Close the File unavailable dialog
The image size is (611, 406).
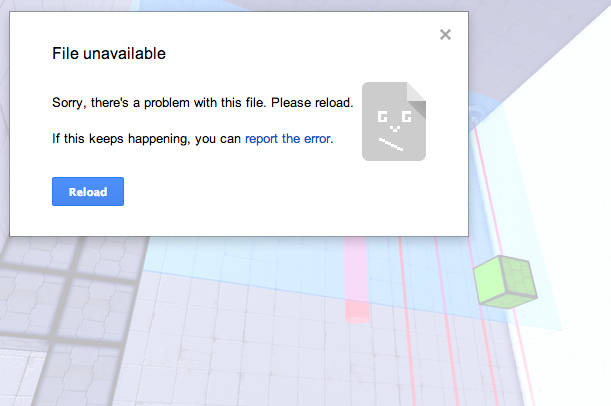tap(445, 35)
